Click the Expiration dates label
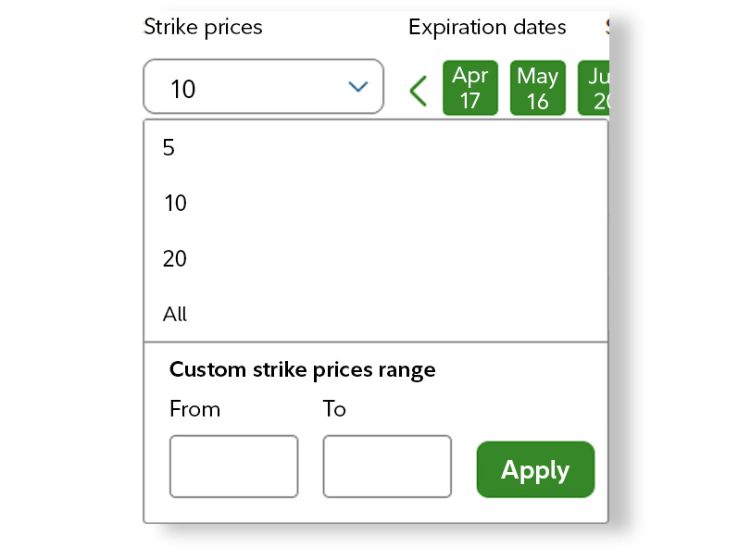 (x=487, y=27)
